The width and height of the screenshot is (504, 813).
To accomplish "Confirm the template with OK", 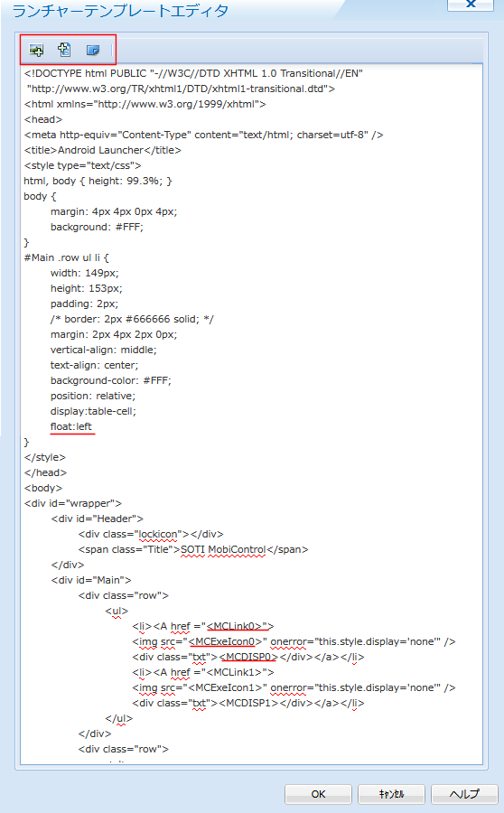I will pos(318,794).
